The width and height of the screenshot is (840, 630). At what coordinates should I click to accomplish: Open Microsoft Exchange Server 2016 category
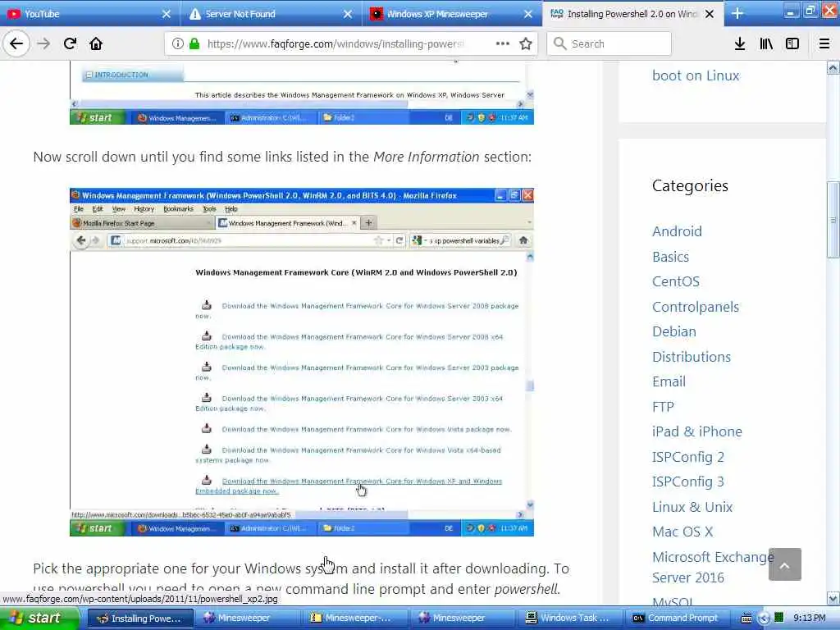click(713, 568)
